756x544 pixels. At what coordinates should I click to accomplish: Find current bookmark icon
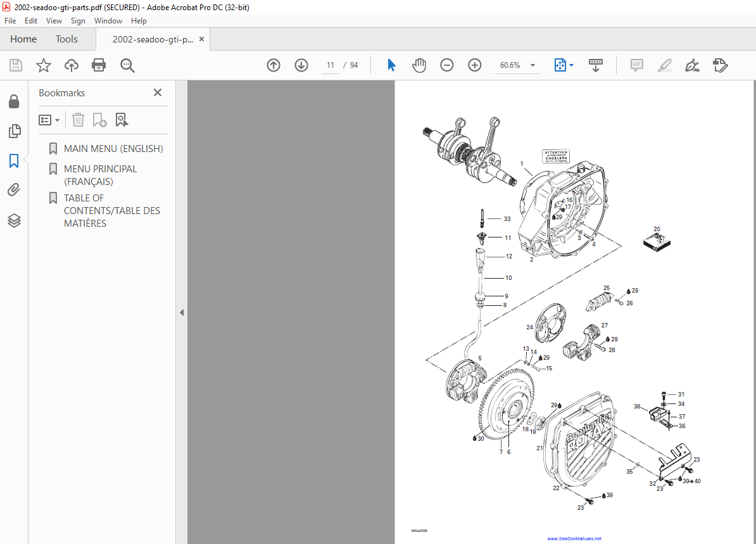[x=122, y=120]
